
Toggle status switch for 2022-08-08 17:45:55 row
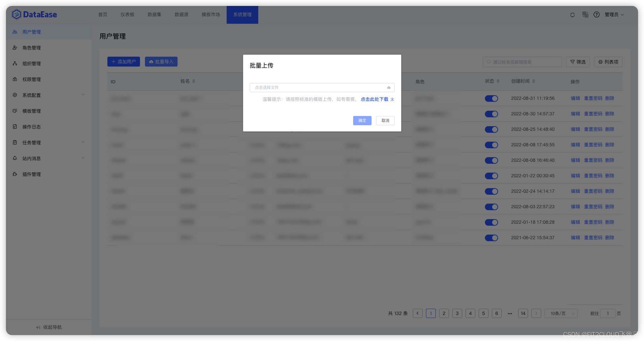(491, 145)
